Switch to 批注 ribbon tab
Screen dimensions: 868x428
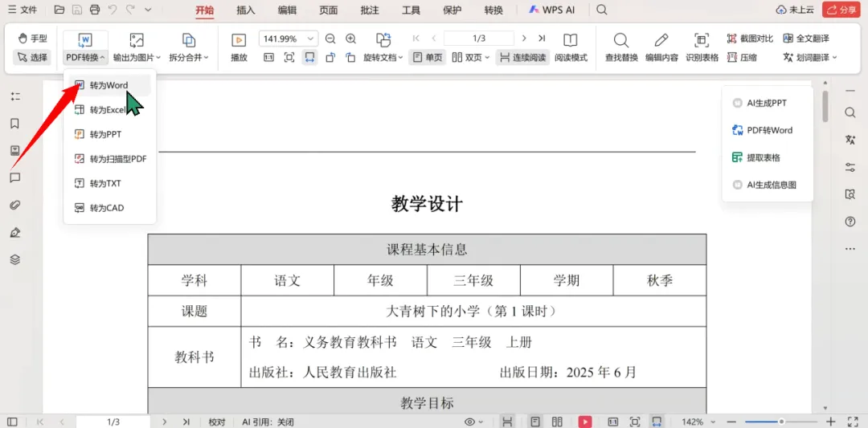369,10
